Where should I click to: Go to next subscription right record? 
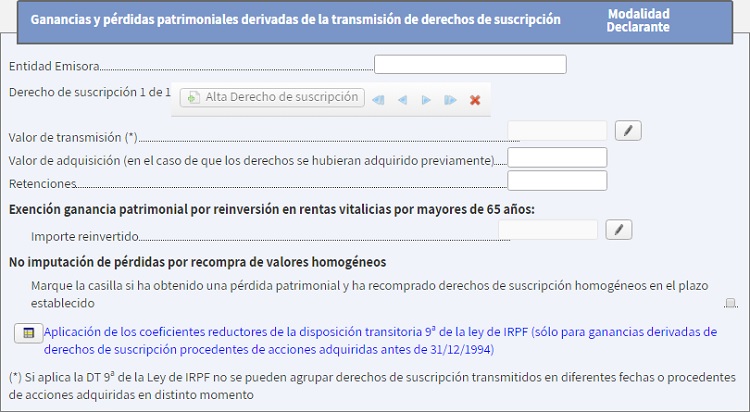click(x=426, y=100)
